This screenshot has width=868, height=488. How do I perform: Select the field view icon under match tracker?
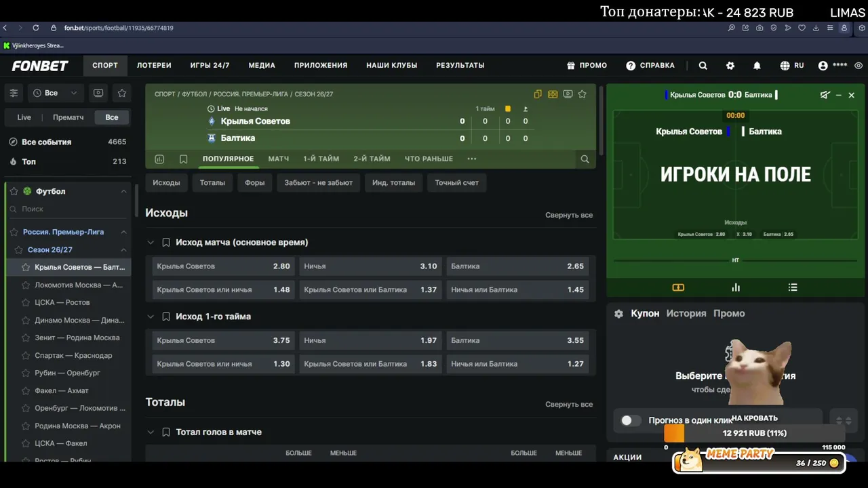pos(678,287)
